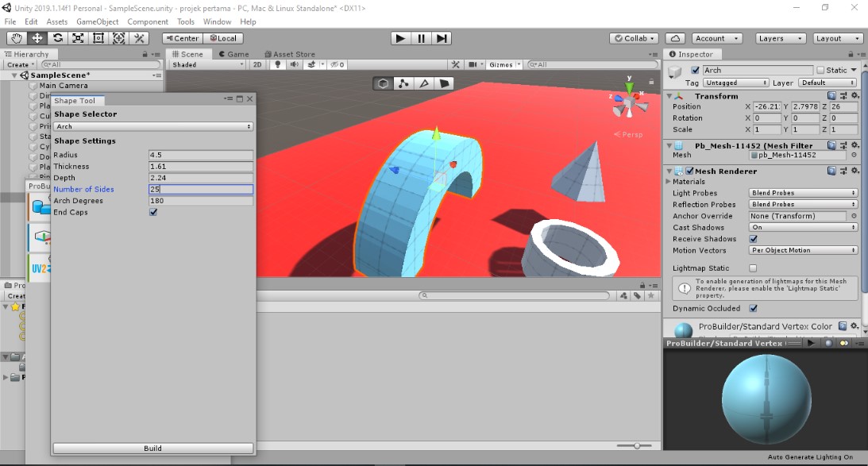The image size is (868, 466).
Task: Click the Pause button
Action: [x=421, y=38]
